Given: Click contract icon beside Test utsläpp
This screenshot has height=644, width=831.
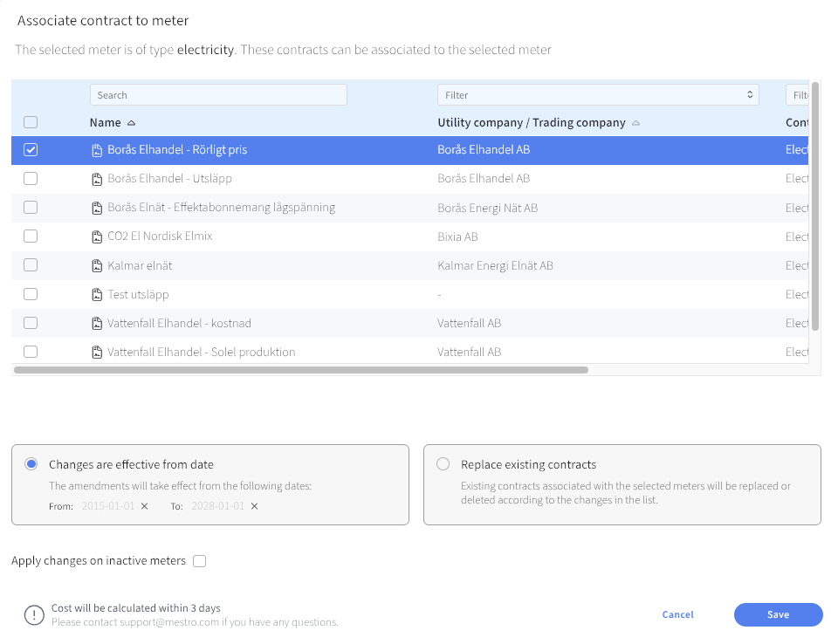Looking at the screenshot, I should 97,294.
